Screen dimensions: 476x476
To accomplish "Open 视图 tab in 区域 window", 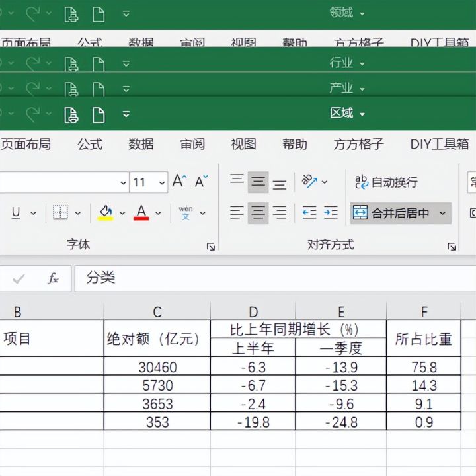I will [243, 144].
